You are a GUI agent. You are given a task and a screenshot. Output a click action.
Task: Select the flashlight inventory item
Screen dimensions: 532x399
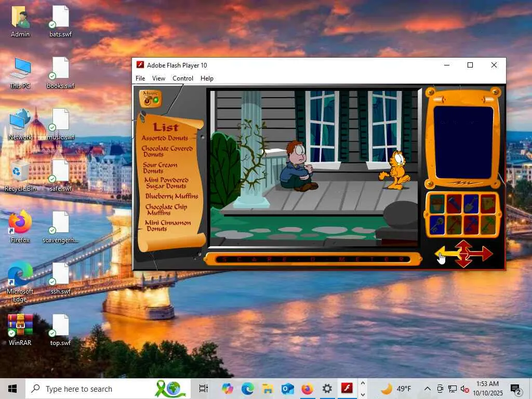click(454, 204)
